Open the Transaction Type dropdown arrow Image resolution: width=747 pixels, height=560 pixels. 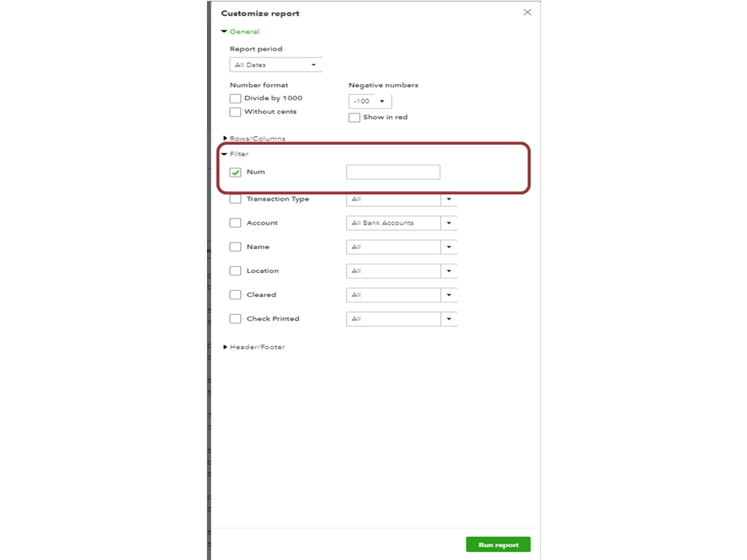point(448,199)
